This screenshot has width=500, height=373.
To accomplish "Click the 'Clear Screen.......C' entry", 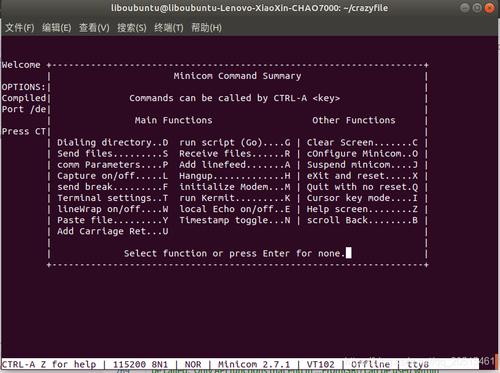I will click(x=362, y=142).
